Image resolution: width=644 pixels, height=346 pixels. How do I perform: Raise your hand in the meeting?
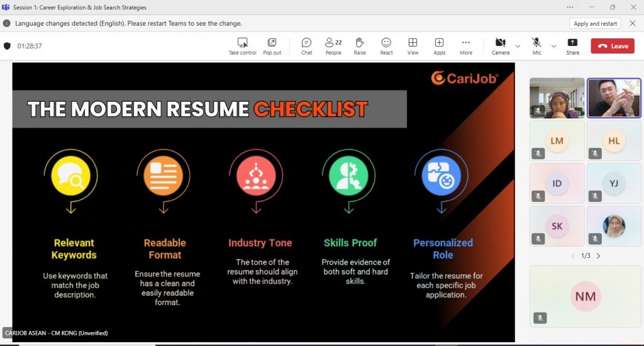(x=360, y=46)
